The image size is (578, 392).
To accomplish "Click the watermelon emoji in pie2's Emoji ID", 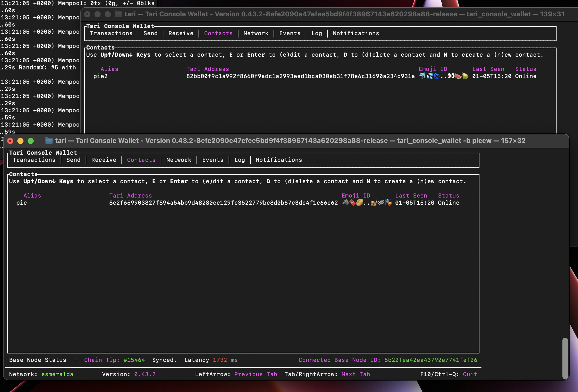I will (457, 76).
